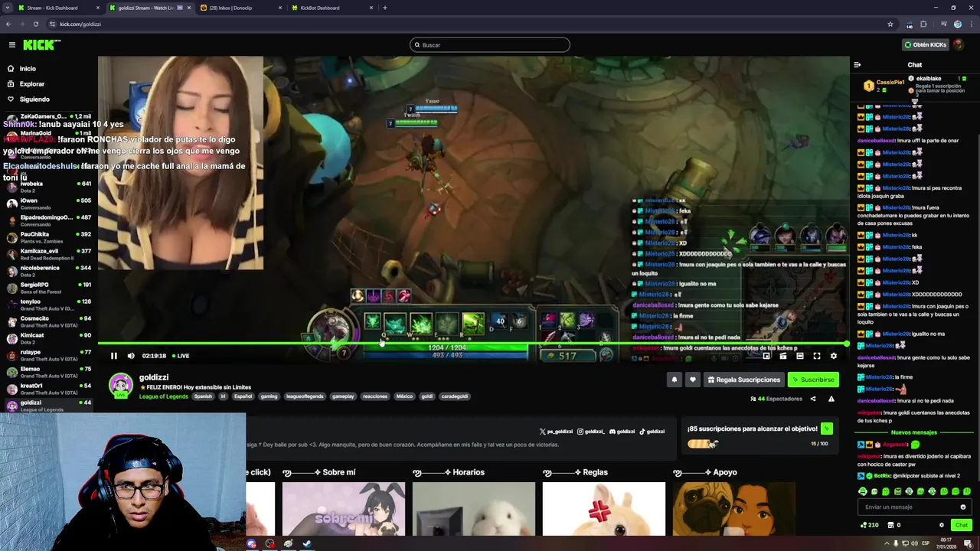980x551 pixels.
Task: Open the video player settings gear
Action: [x=834, y=356]
